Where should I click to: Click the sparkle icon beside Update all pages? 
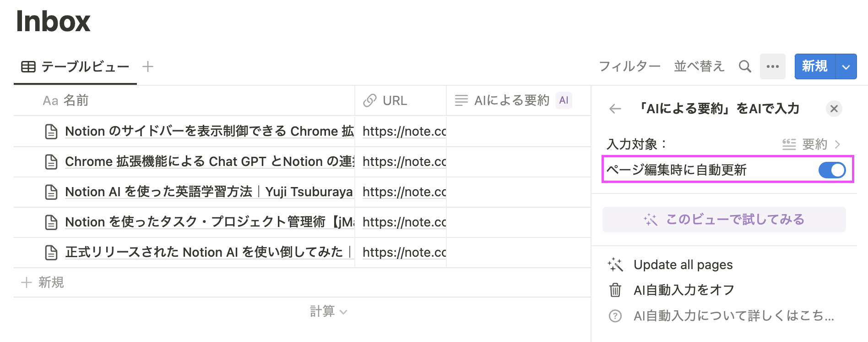click(615, 265)
